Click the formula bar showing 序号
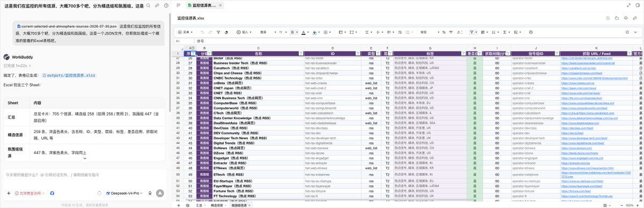 (419, 41)
